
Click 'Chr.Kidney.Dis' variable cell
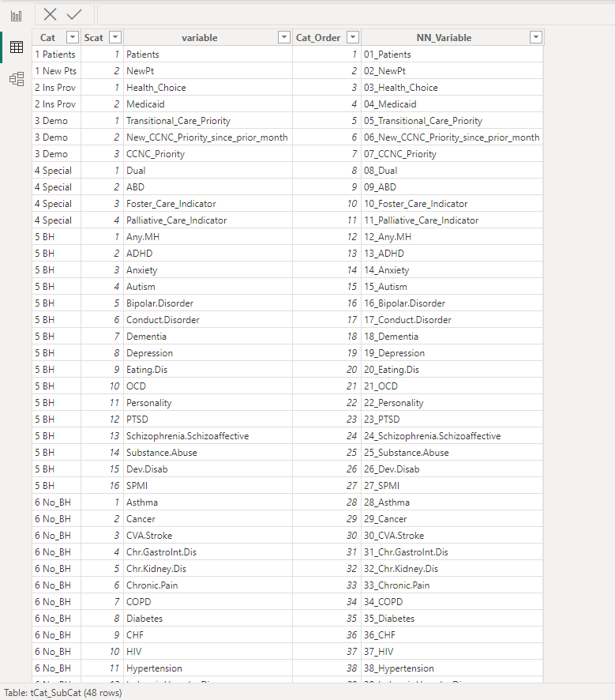point(208,569)
